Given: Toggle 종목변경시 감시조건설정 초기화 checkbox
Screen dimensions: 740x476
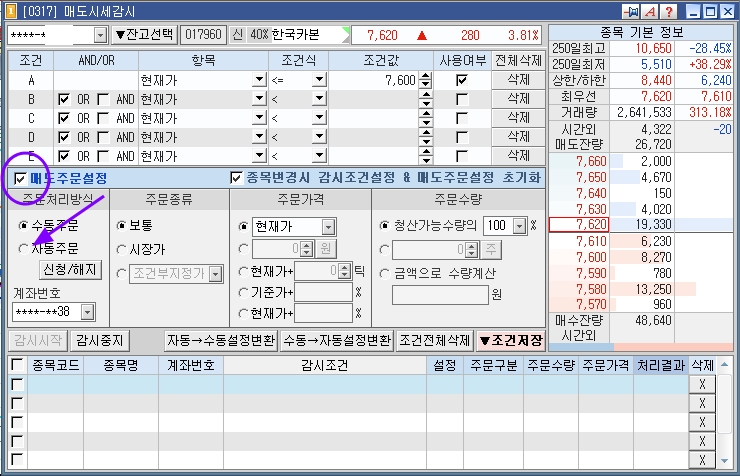Looking at the screenshot, I should [236, 178].
